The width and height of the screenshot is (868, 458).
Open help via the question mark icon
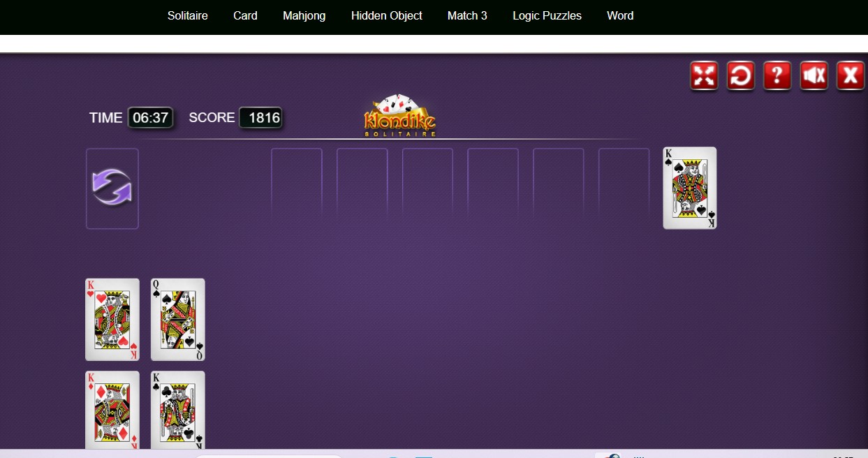(777, 75)
